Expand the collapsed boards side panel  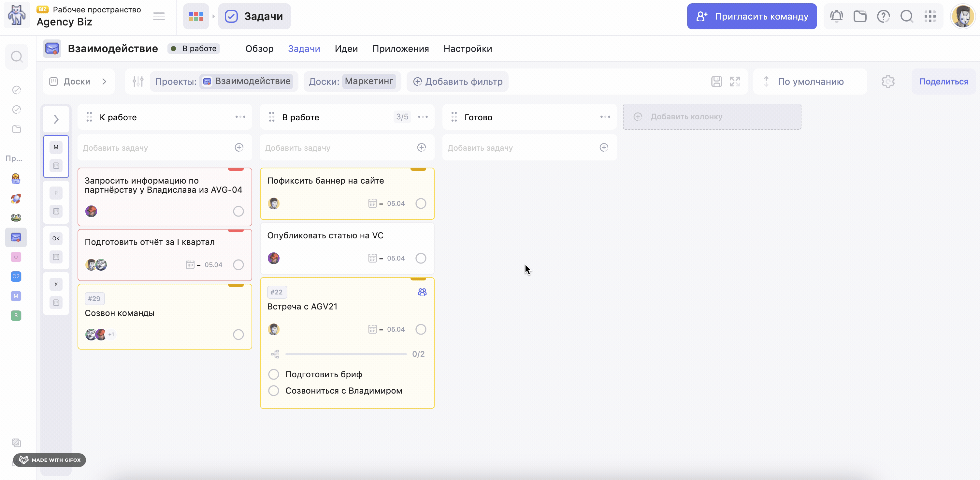tap(56, 119)
